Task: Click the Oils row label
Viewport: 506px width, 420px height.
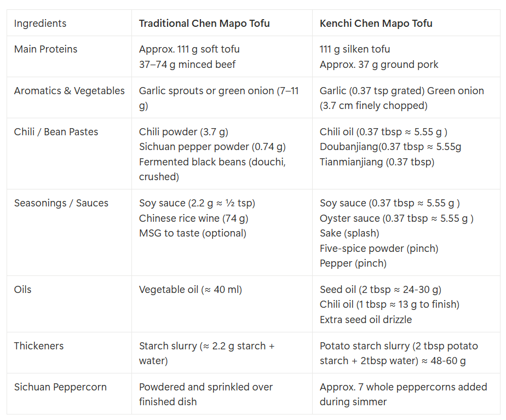Action: pyautogui.click(x=22, y=289)
